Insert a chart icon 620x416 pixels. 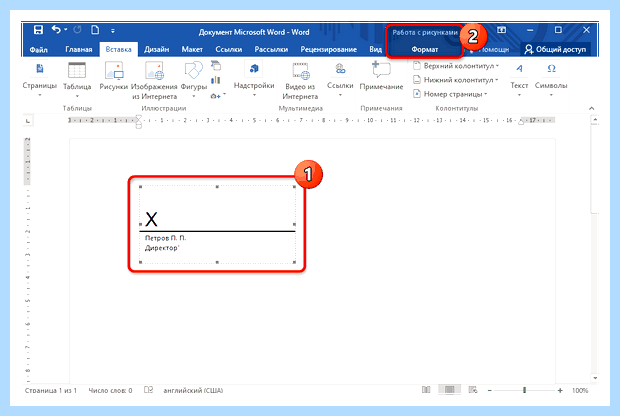215,80
